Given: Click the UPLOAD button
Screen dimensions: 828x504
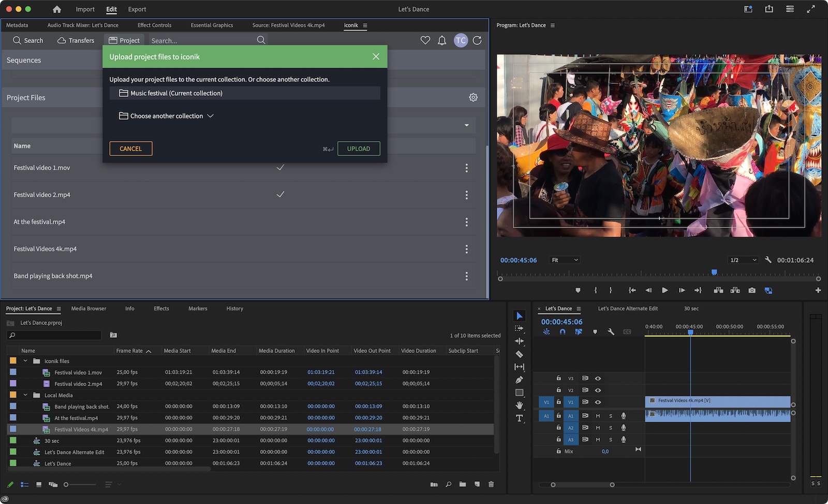Looking at the screenshot, I should click(x=359, y=149).
